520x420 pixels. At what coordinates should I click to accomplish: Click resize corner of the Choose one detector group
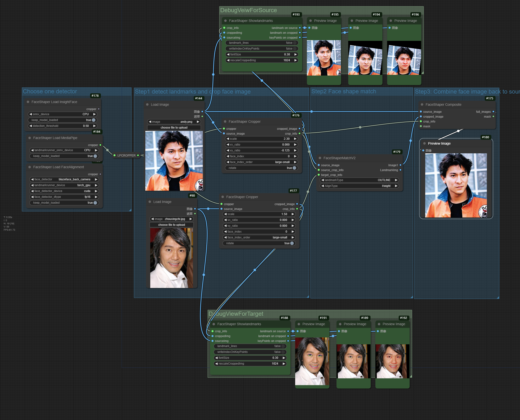point(130,210)
